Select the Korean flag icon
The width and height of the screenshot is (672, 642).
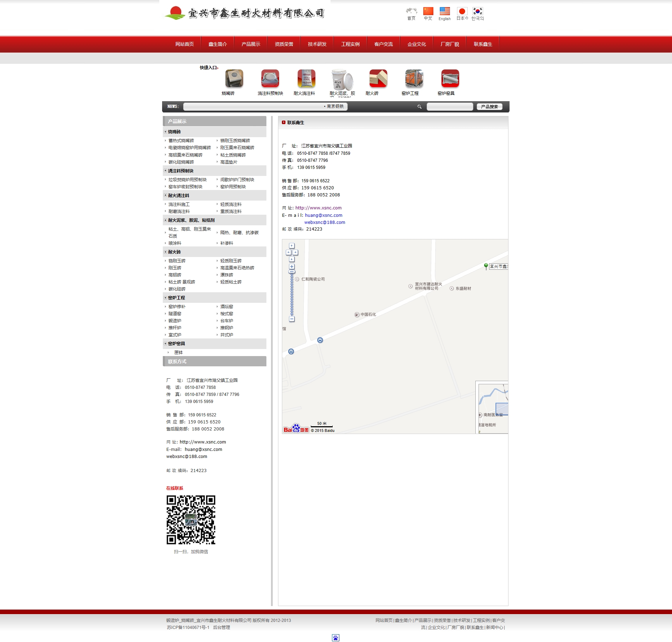click(477, 11)
